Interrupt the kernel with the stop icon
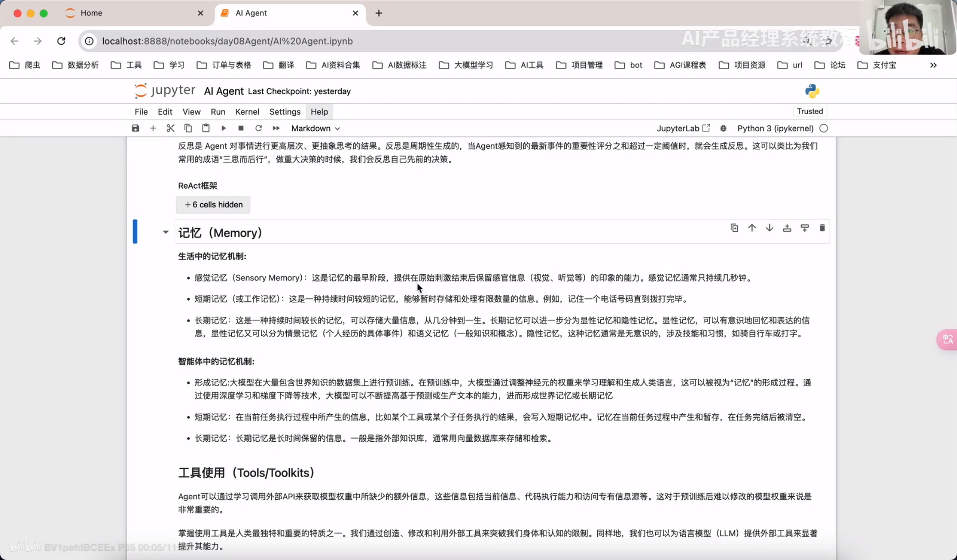The height and width of the screenshot is (560, 957). 241,128
